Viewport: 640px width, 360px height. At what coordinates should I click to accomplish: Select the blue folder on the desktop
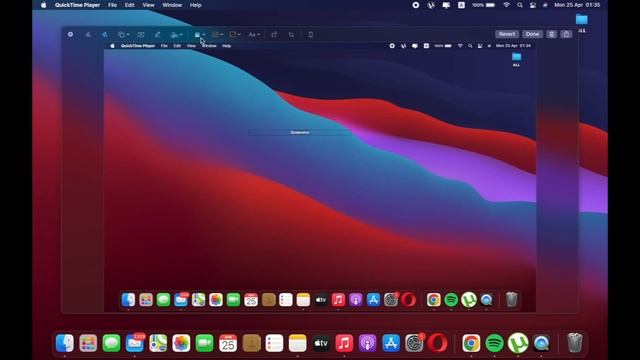click(582, 20)
